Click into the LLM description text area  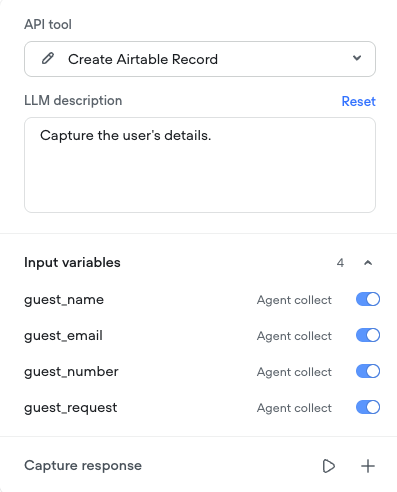[x=200, y=165]
